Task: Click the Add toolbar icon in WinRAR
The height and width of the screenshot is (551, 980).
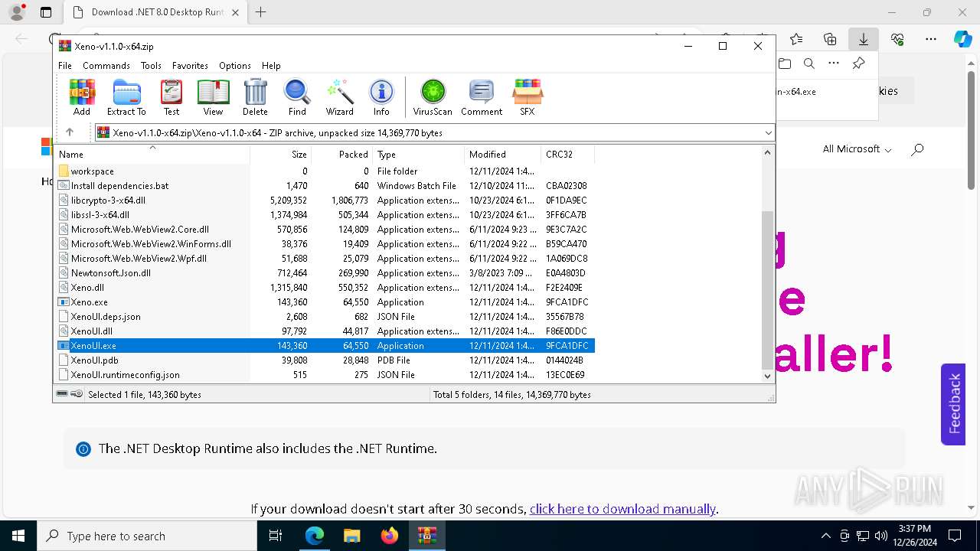Action: coord(82,97)
